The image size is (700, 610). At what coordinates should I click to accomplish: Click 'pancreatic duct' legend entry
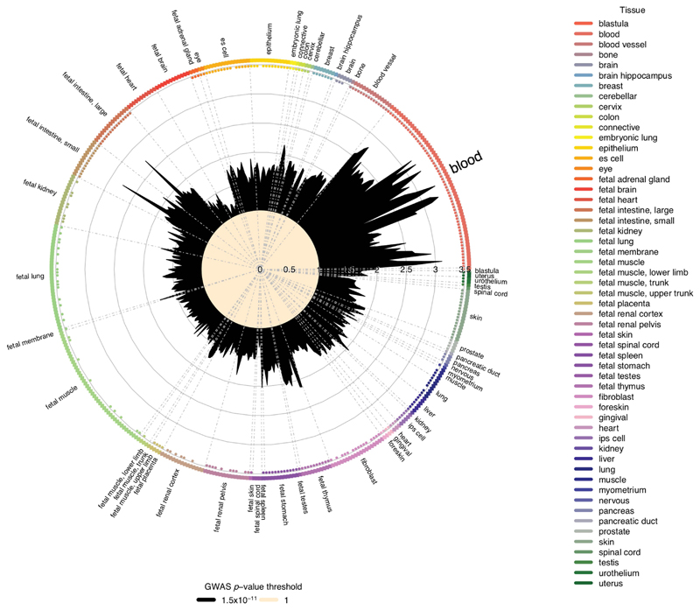[627, 522]
